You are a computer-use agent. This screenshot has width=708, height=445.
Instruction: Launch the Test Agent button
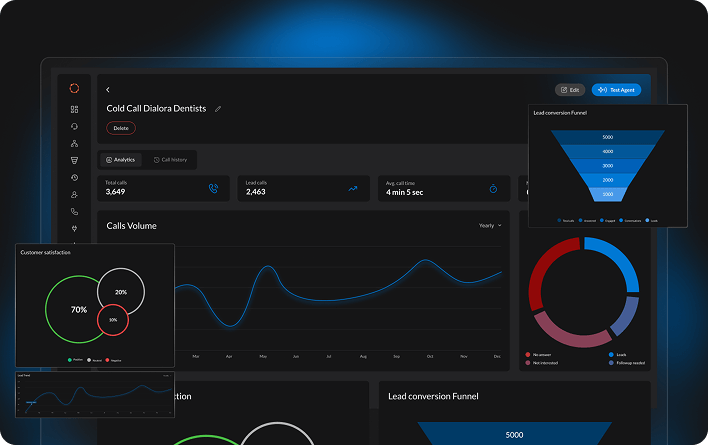616,90
